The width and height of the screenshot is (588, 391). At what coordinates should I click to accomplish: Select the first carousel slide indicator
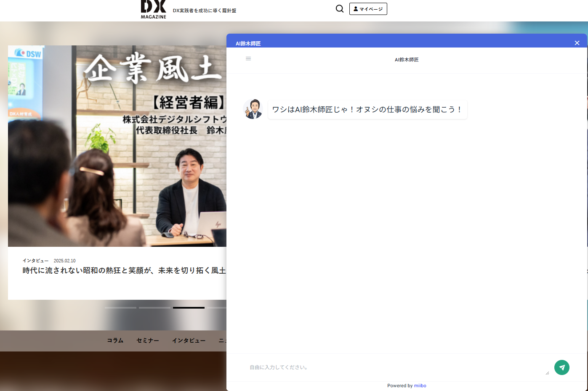pyautogui.click(x=120, y=308)
